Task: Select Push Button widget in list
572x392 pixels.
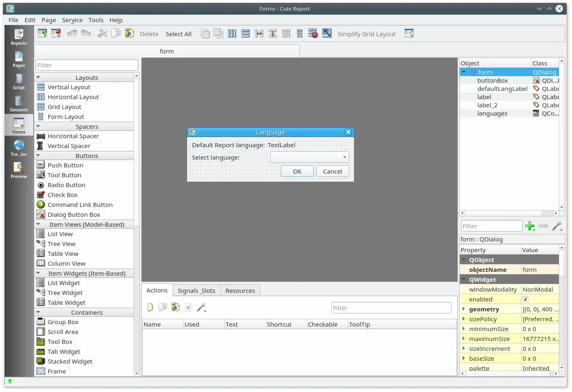Action: [x=65, y=165]
